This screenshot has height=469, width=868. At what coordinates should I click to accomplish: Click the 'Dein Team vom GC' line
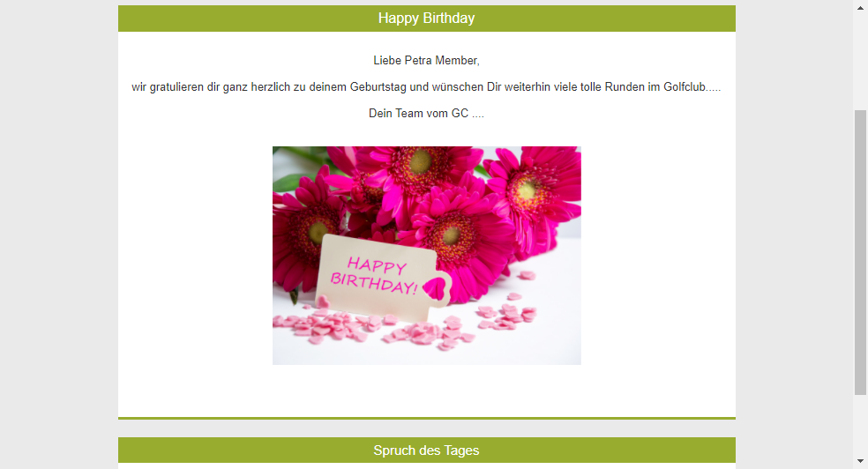pos(426,114)
